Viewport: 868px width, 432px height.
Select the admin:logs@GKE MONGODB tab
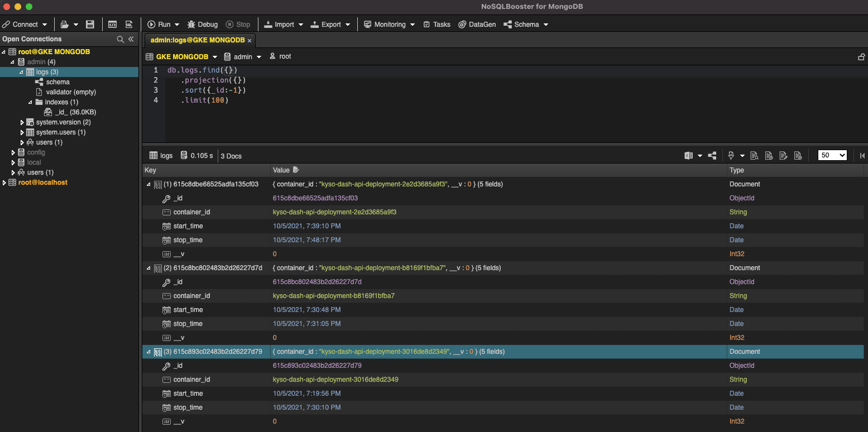click(x=198, y=40)
